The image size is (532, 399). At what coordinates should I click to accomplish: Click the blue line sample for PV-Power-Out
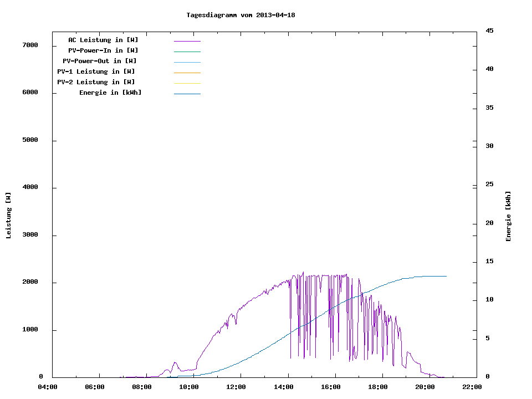tap(187, 62)
